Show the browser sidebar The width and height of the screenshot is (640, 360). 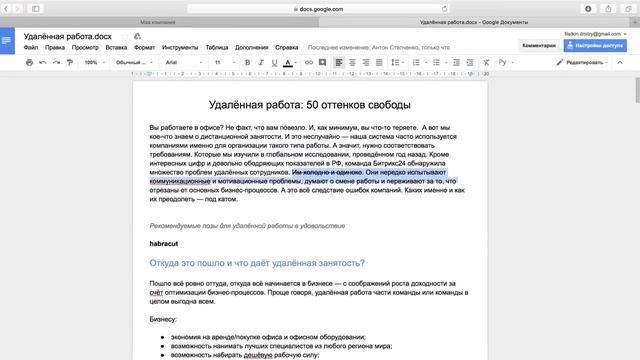pos(36,9)
